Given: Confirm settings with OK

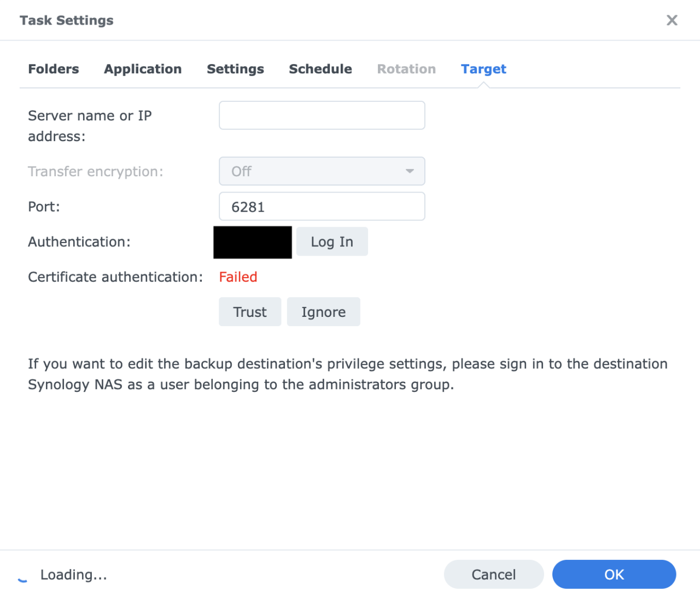Looking at the screenshot, I should pos(614,574).
